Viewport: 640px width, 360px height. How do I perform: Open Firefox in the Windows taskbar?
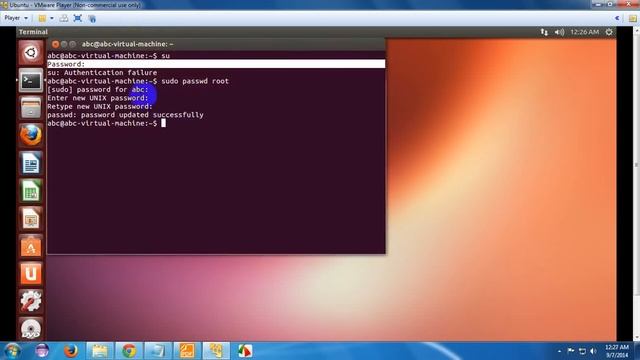point(71,351)
